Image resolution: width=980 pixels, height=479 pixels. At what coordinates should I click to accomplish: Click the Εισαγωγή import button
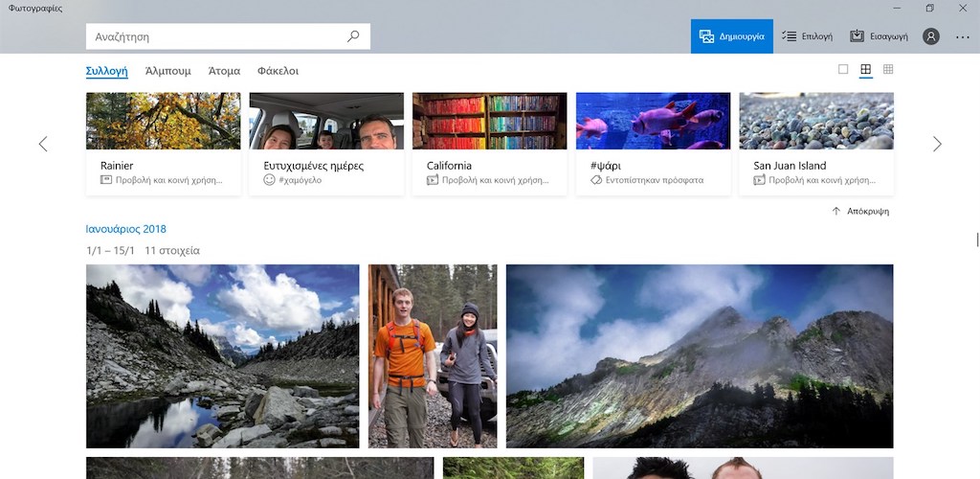879,36
